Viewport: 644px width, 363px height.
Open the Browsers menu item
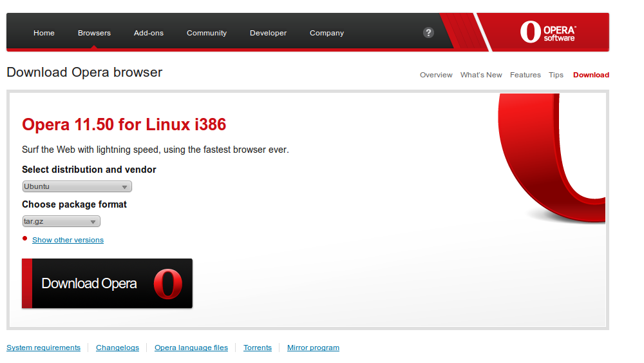click(94, 33)
